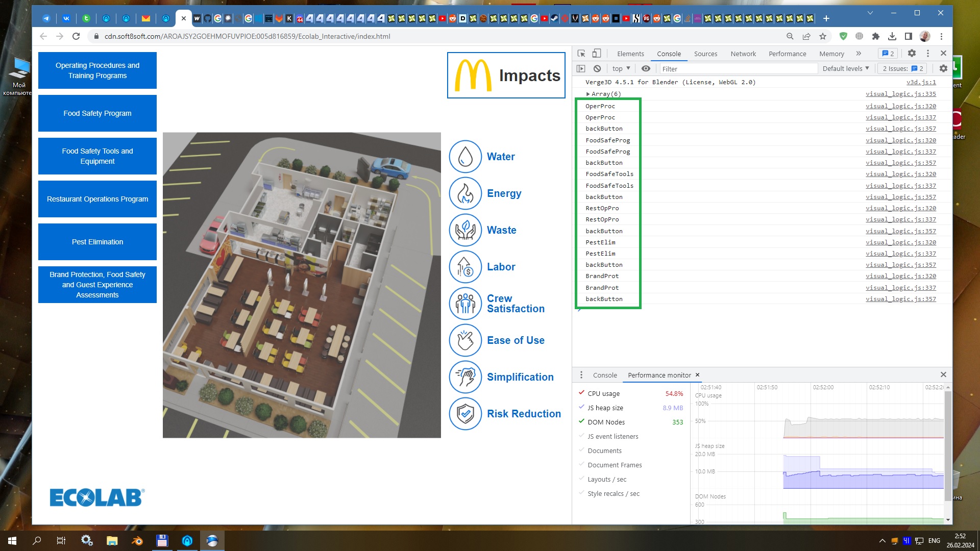980x551 pixels.
Task: Open the Windows Start menu
Action: coord(12,541)
